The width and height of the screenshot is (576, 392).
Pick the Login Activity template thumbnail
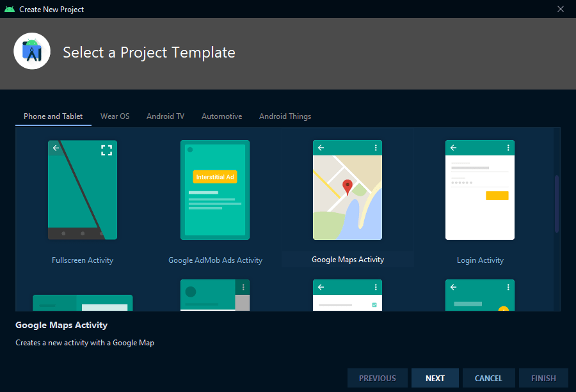click(x=480, y=190)
